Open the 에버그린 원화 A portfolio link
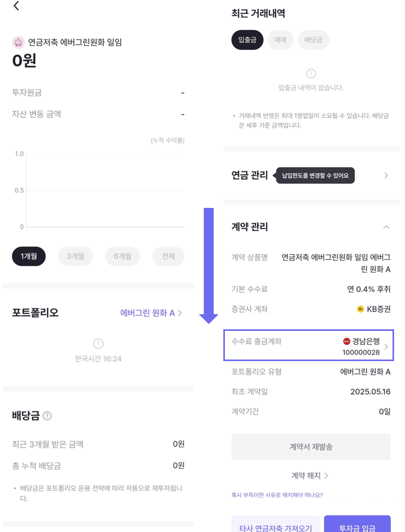Image resolution: width=405 pixels, height=532 pixels. (151, 313)
